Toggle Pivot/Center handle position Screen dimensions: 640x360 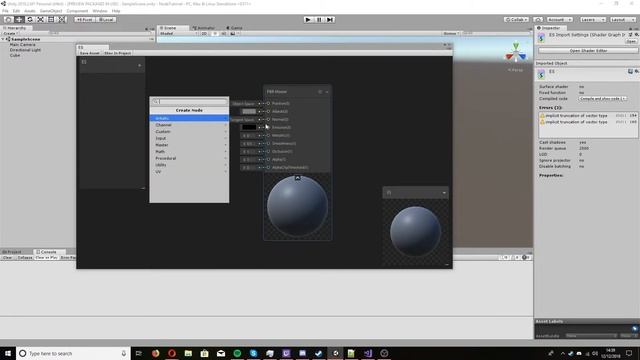point(85,20)
